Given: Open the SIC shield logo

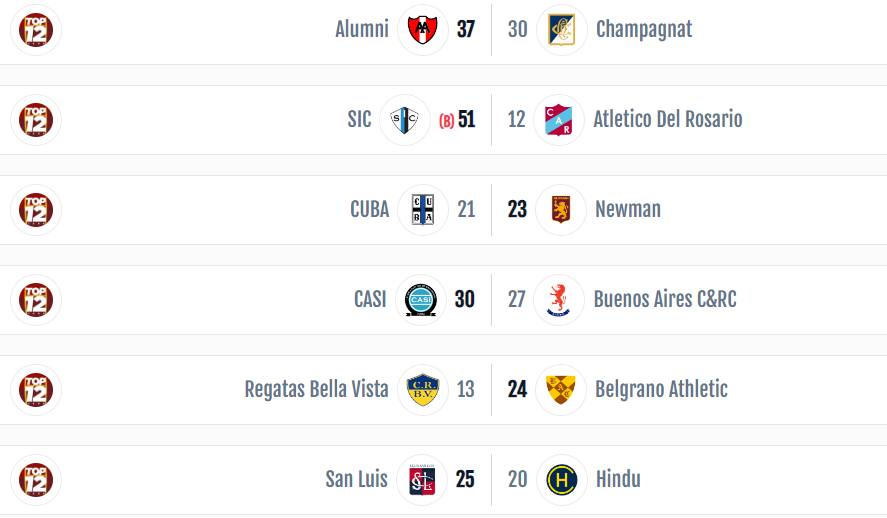Looking at the screenshot, I should coord(404,119).
